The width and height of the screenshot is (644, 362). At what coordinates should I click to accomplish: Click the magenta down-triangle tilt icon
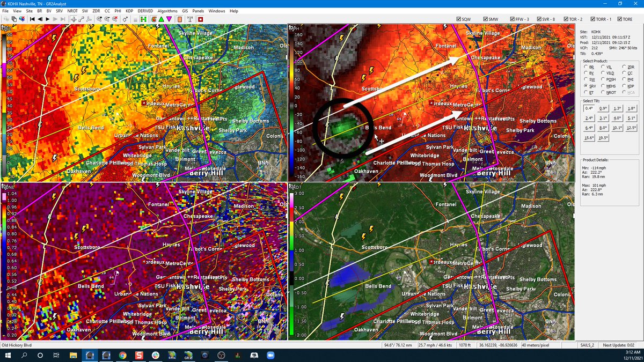pyautogui.click(x=169, y=18)
